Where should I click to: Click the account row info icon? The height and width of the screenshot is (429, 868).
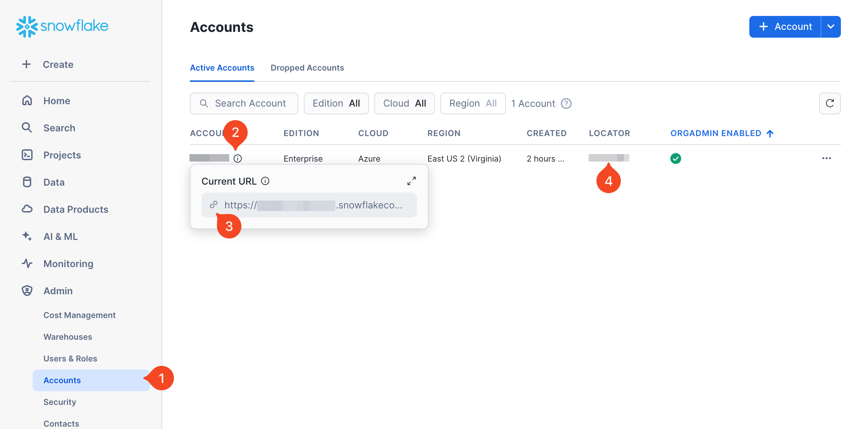tap(238, 158)
